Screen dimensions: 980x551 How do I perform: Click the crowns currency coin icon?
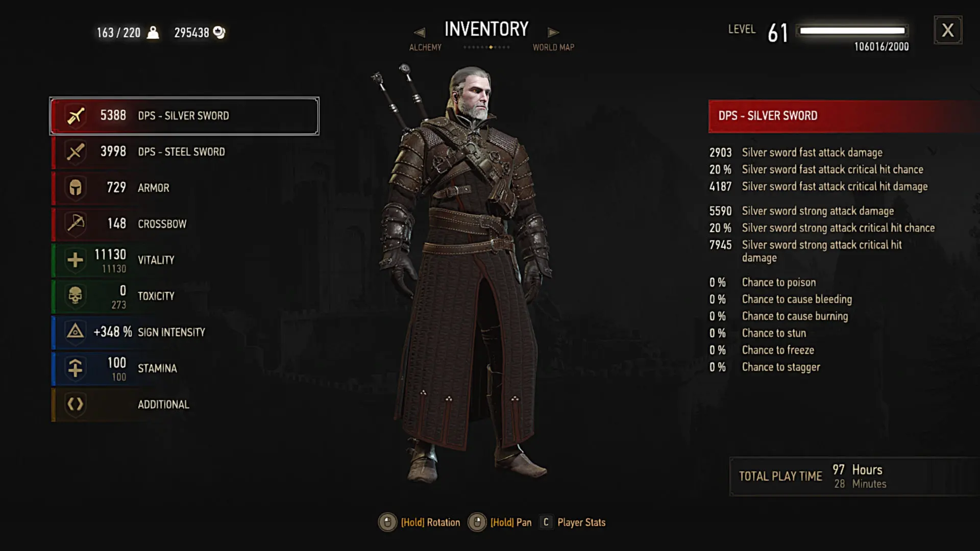pos(219,33)
